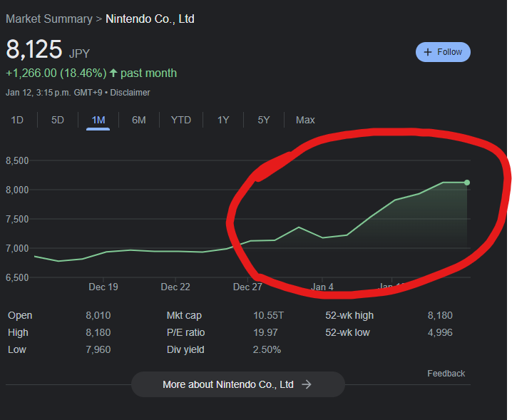Screen dimensions: 512x420
Task: Click the +1,266.00 (18.46%) change text
Action: coord(56,73)
